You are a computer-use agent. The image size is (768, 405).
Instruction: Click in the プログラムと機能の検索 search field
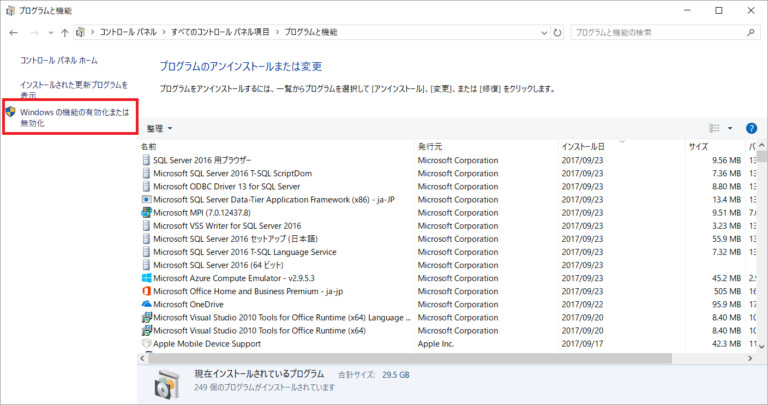[x=655, y=33]
